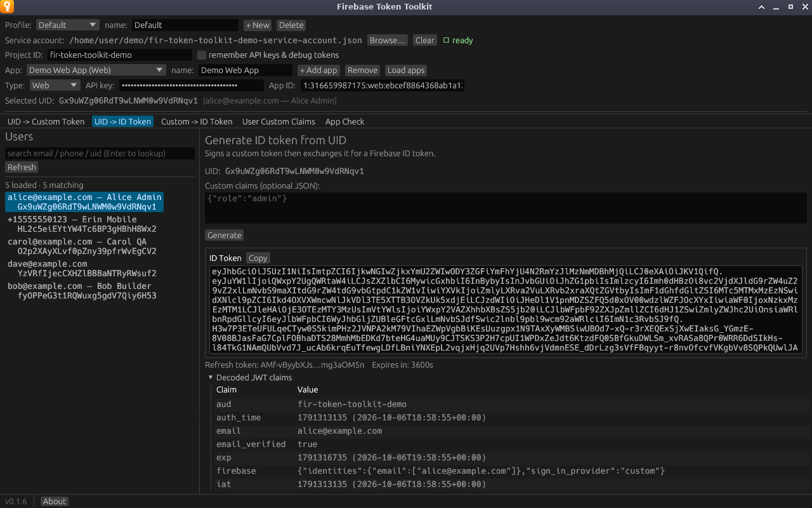Edit the app name field

[x=246, y=70]
